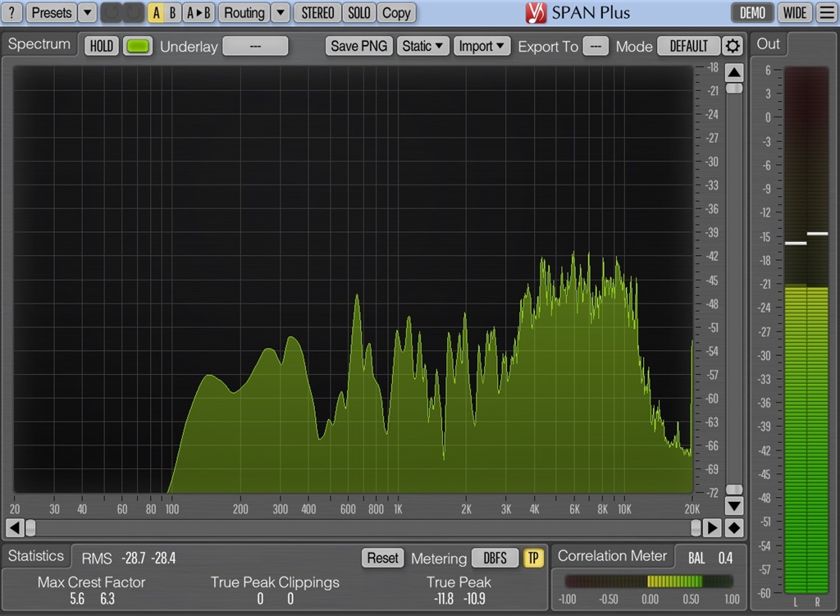Click the diamond zoom reset button
This screenshot has height=616, width=840.
734,527
